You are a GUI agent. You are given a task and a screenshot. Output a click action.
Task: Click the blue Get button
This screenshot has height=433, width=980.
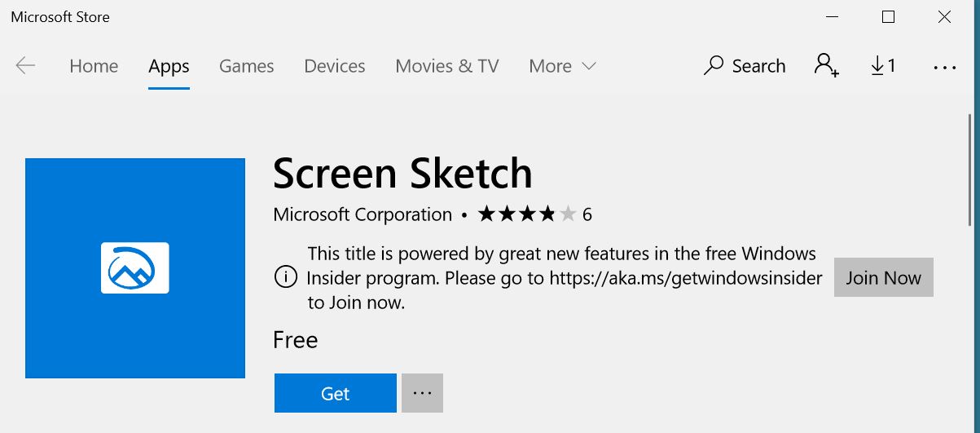click(x=336, y=393)
